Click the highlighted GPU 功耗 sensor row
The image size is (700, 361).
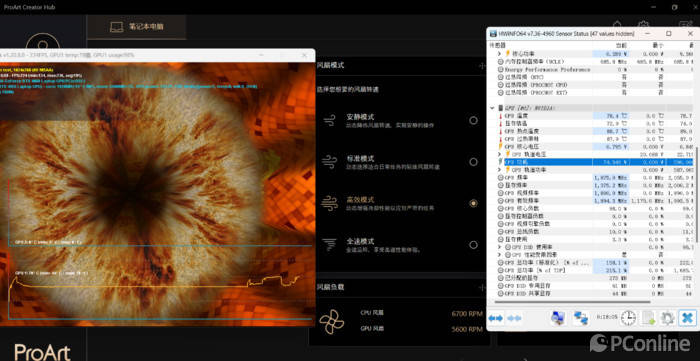pos(592,162)
